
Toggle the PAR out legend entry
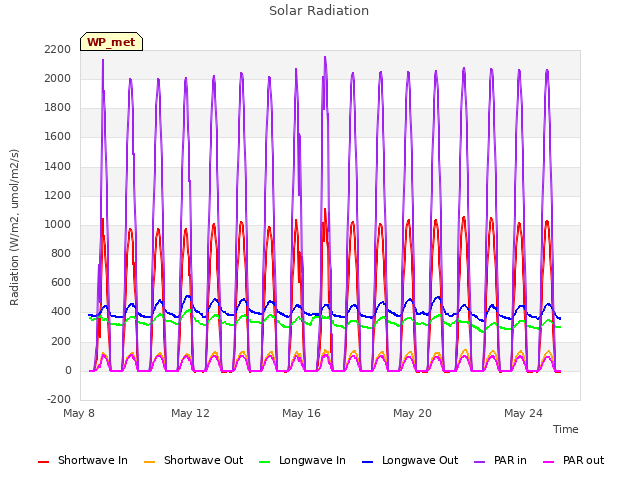point(573,460)
